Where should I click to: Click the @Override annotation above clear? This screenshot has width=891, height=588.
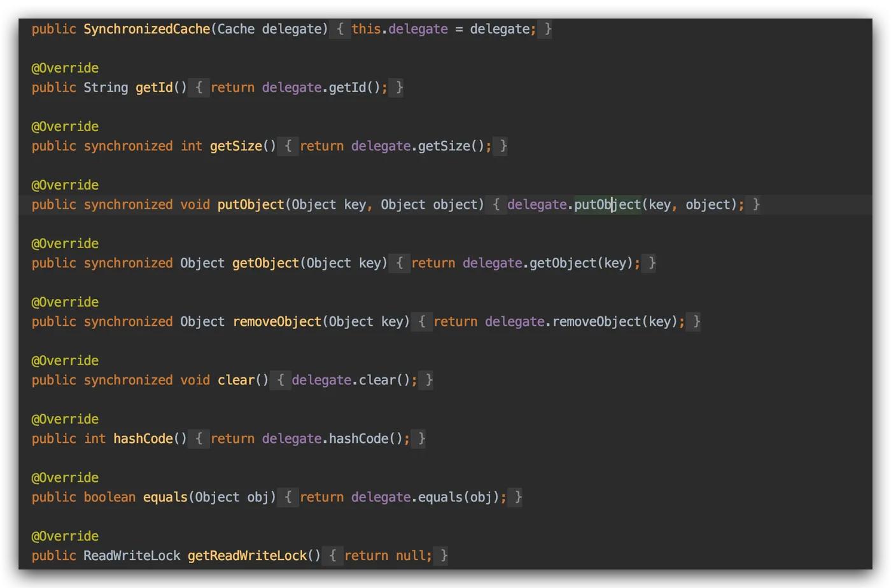[x=65, y=361]
